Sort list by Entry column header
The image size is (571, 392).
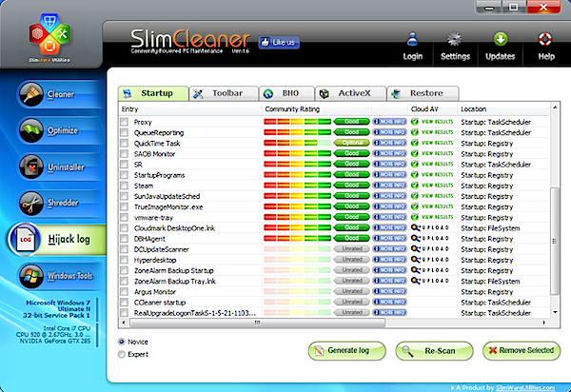tap(190, 108)
